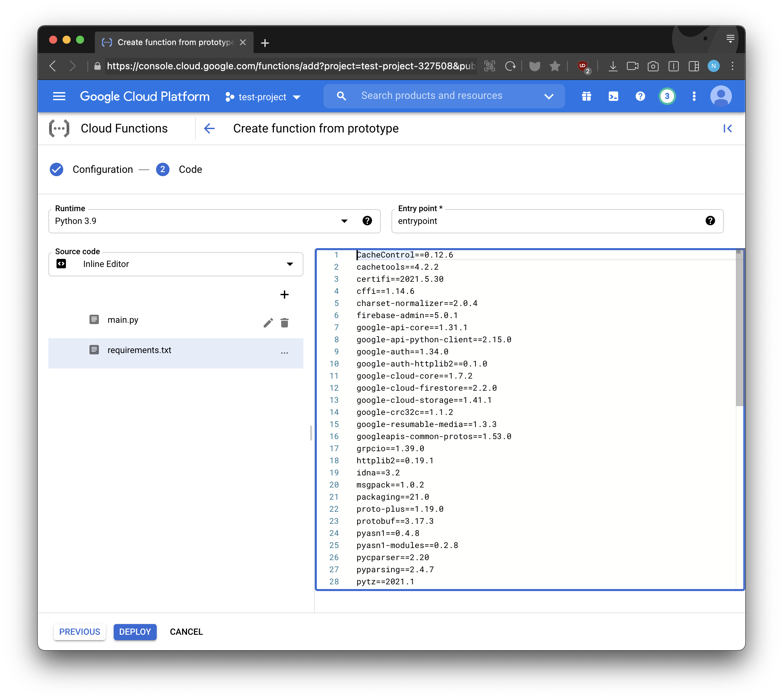Open Cloud Shell terminal icon

[x=613, y=96]
